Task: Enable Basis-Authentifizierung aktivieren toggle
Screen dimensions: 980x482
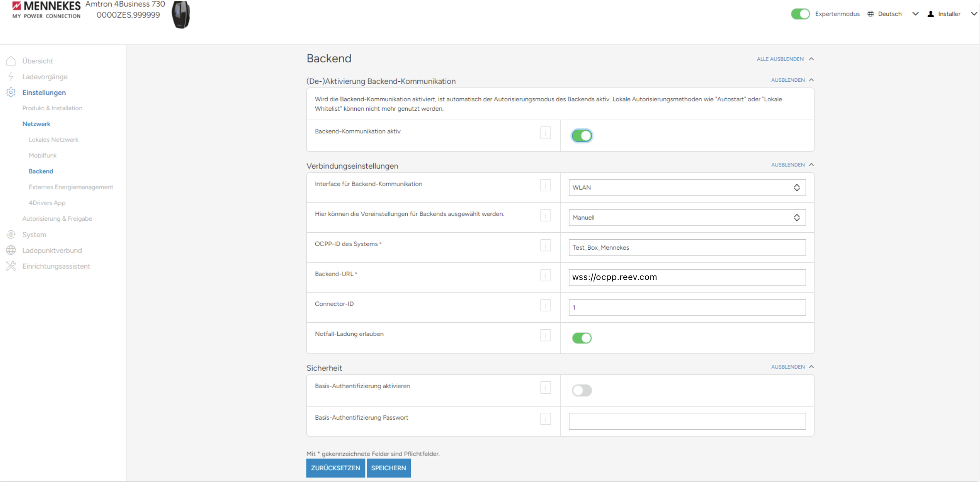Action: [x=582, y=390]
